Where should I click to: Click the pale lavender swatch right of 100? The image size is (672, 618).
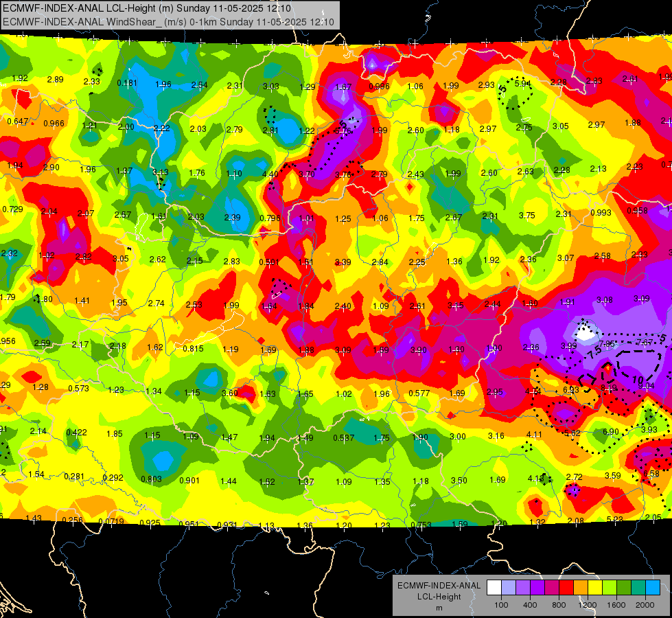pyautogui.click(x=509, y=588)
